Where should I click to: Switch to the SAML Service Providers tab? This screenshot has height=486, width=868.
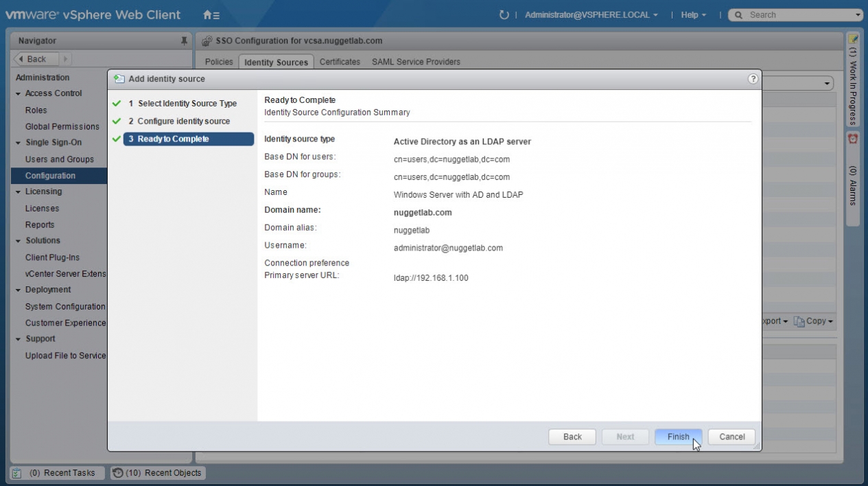click(416, 62)
